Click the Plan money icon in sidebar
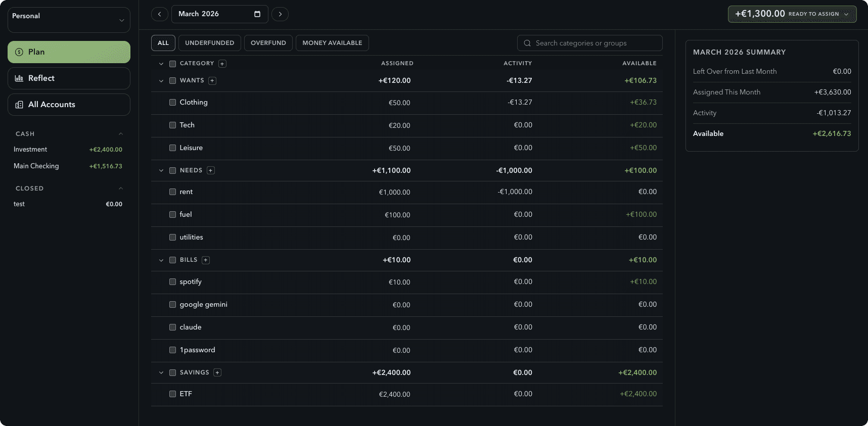 point(19,52)
